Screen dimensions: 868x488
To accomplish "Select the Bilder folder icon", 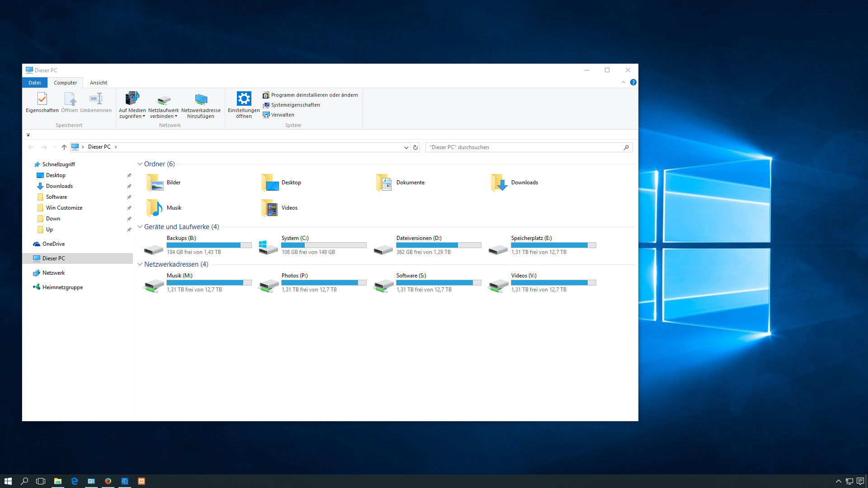I will click(x=155, y=183).
